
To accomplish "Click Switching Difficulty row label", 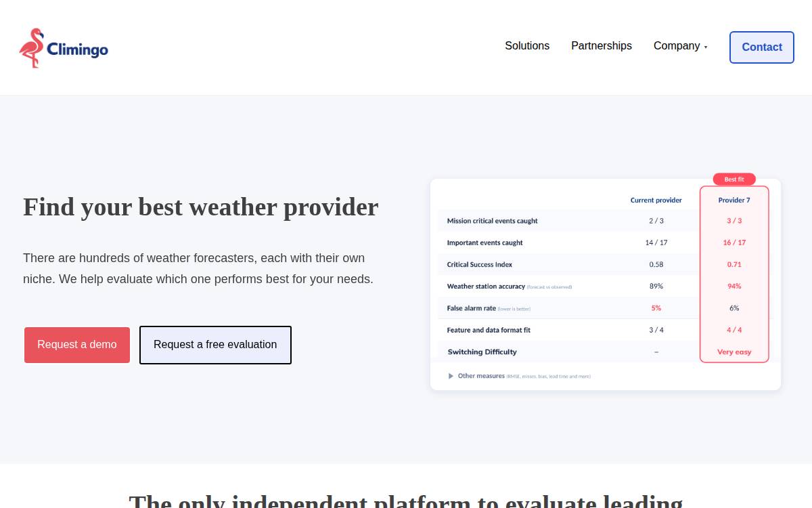I will tap(482, 352).
